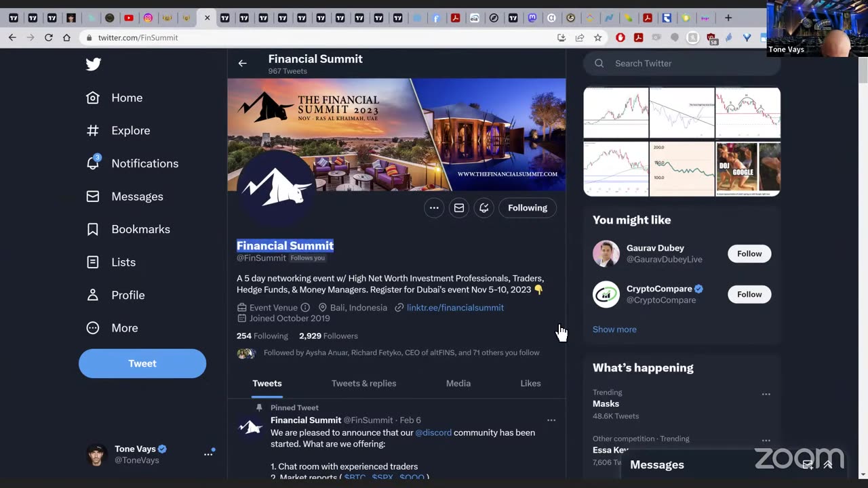Viewport: 868px width, 488px height.
Task: Click the blue Tweet button
Action: coord(142,363)
